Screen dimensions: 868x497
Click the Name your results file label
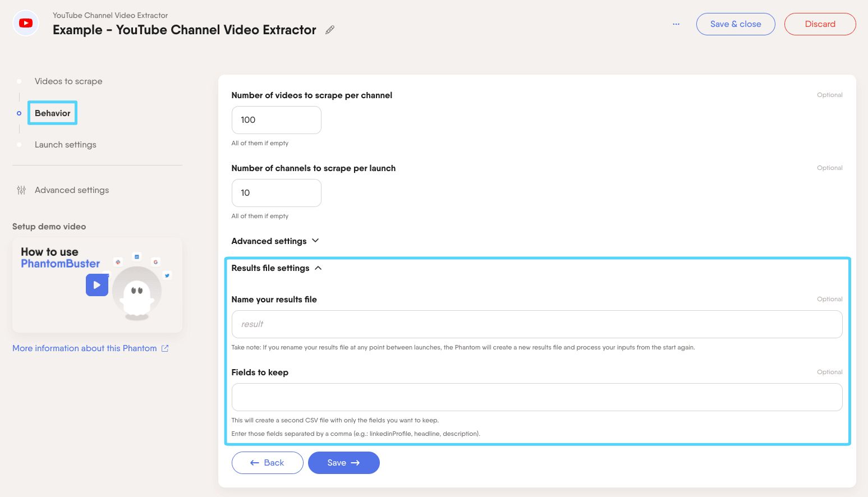coord(274,300)
